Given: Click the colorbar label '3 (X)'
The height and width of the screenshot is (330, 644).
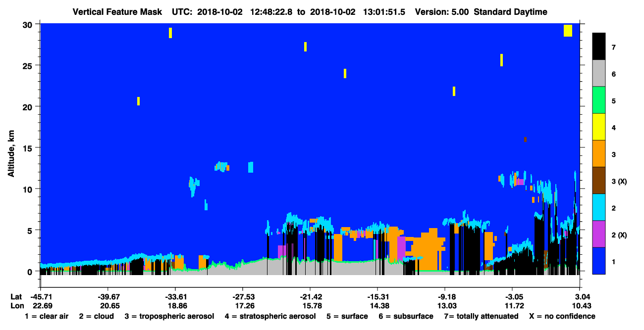Looking at the screenshot, I should (x=619, y=182).
